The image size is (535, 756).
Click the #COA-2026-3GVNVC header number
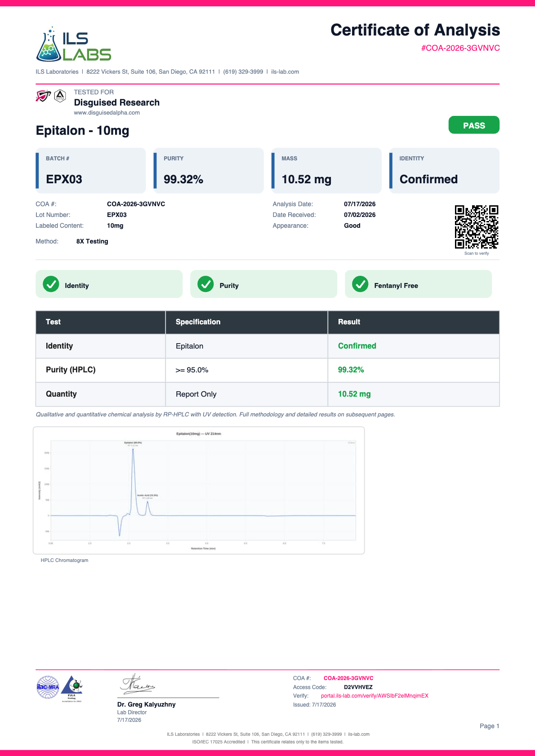click(x=460, y=48)
